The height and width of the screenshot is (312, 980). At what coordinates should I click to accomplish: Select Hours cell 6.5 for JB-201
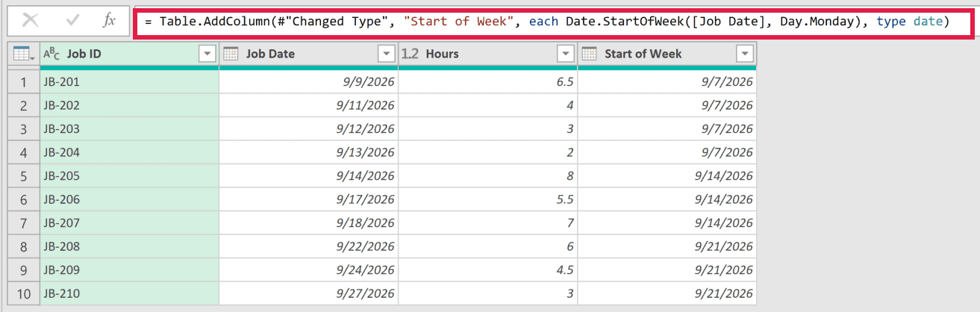click(x=488, y=82)
